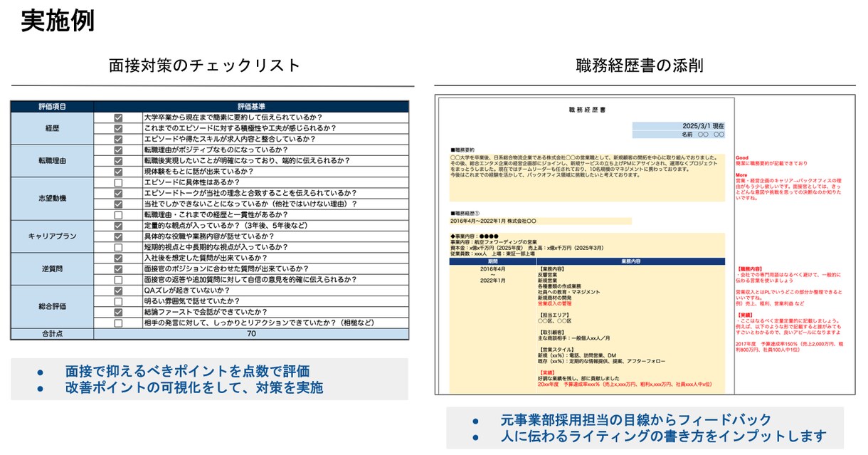The image size is (868, 455).
Task: Toggle checkbox for 具体的な役職や業務内容が話せているか
Action: [118, 236]
